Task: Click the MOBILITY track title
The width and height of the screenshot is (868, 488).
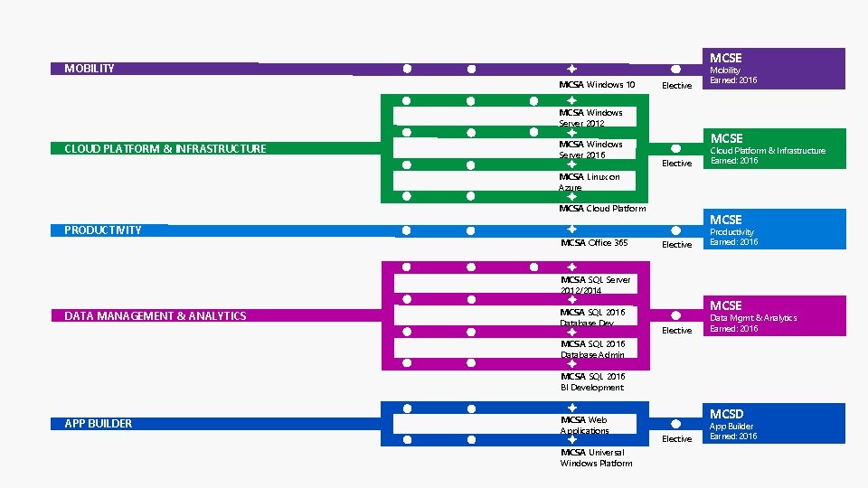Action: point(90,69)
